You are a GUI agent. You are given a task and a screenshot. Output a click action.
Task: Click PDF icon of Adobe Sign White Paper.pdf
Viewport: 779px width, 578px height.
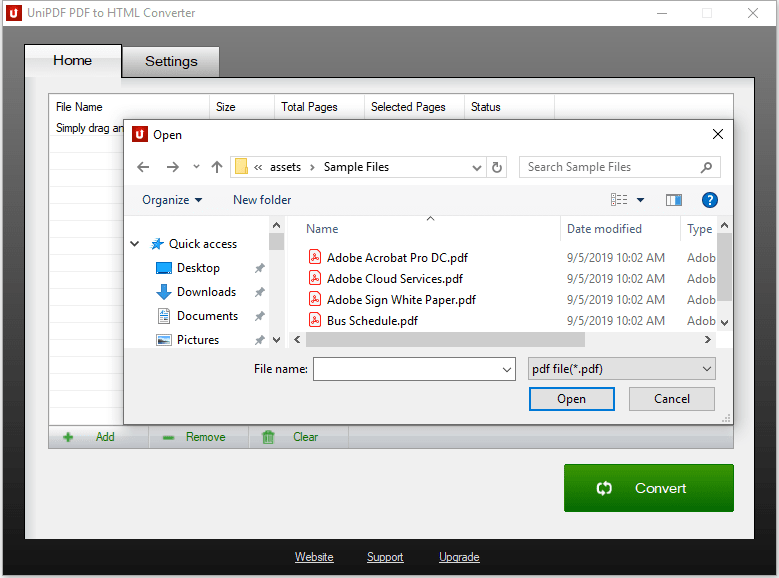click(x=315, y=298)
